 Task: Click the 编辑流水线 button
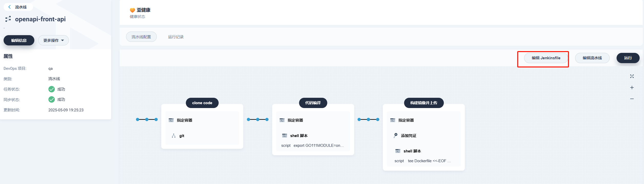[592, 58]
